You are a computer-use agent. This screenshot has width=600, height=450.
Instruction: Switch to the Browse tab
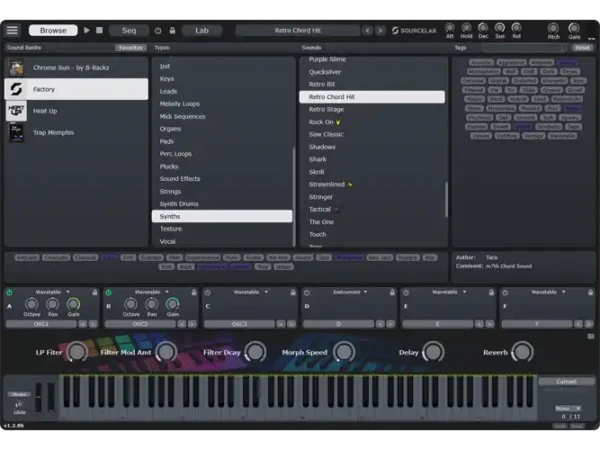pos(53,30)
